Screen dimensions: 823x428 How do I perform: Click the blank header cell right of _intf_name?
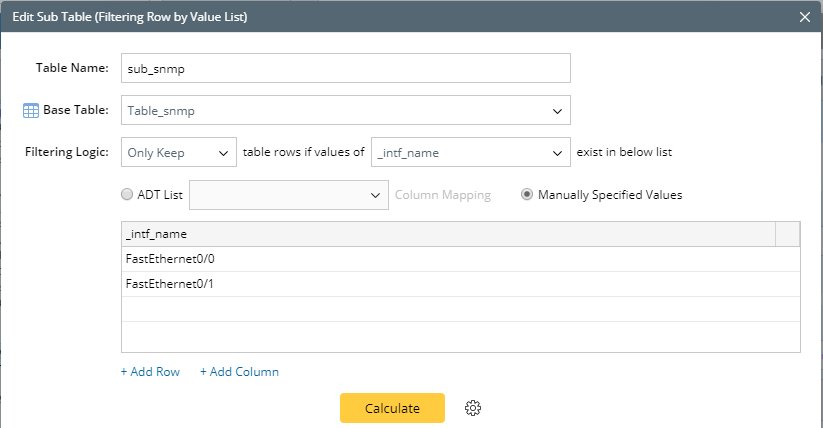click(788, 234)
